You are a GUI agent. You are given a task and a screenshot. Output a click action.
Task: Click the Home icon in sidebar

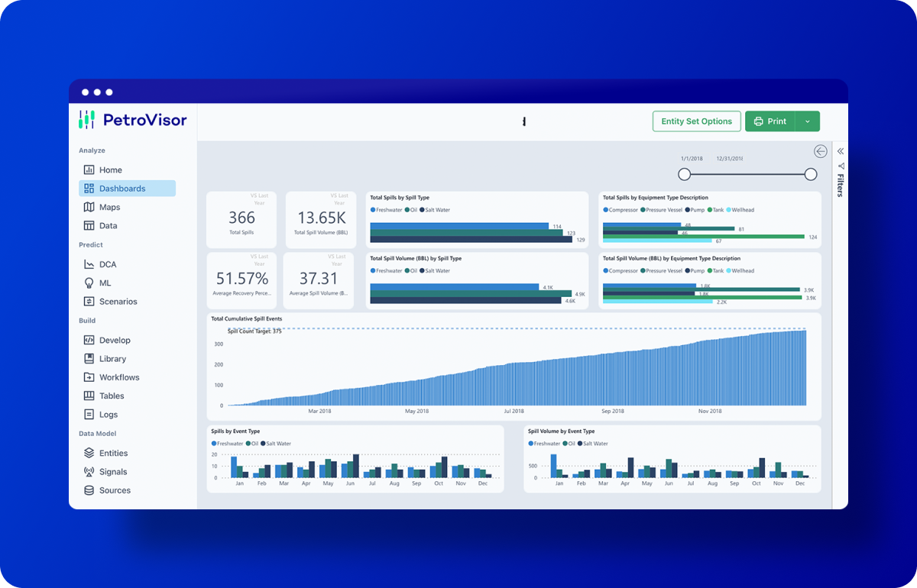[x=89, y=170]
